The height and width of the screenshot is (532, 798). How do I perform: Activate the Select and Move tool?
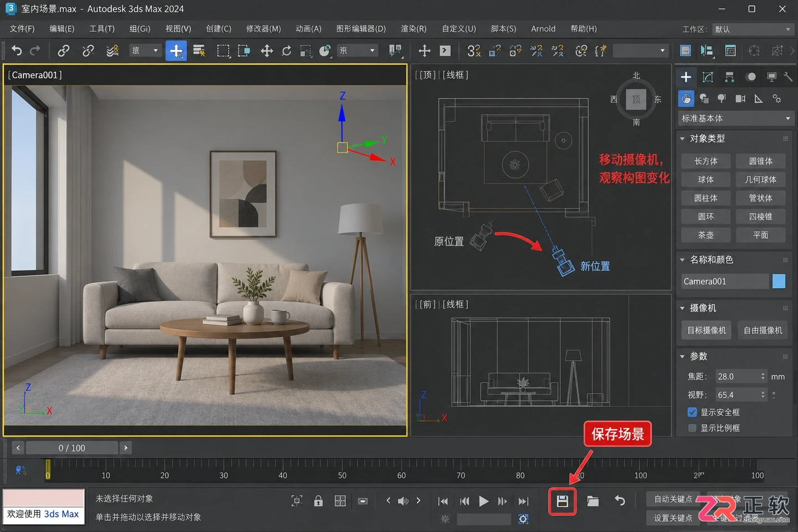[x=267, y=51]
